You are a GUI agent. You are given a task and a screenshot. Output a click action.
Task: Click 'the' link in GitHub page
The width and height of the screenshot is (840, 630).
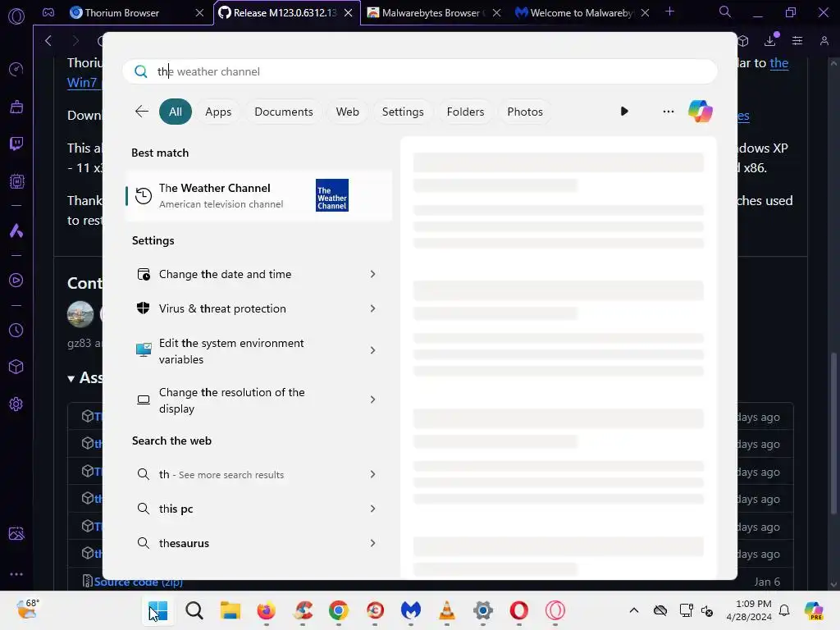pyautogui.click(x=779, y=62)
